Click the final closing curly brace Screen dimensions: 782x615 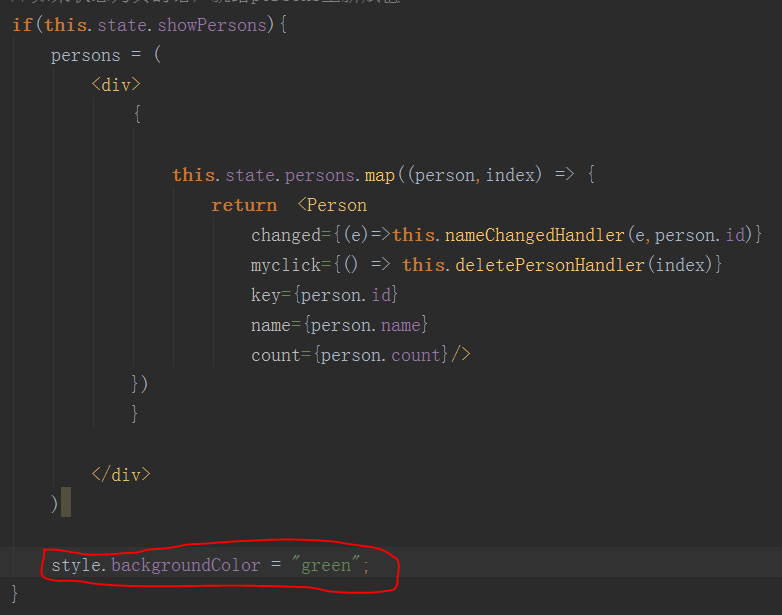click(16, 595)
